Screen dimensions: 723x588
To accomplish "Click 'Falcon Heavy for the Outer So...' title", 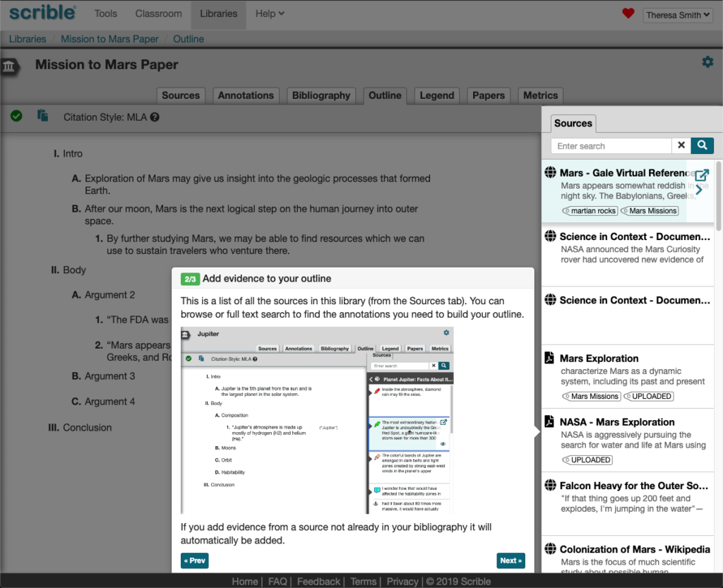I will point(633,486).
